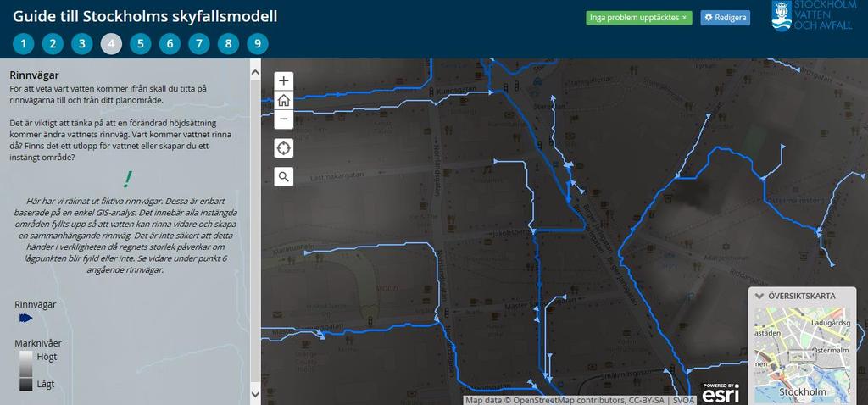This screenshot has width=868, height=405.
Task: Go to step 1 tab
Action: (x=23, y=44)
